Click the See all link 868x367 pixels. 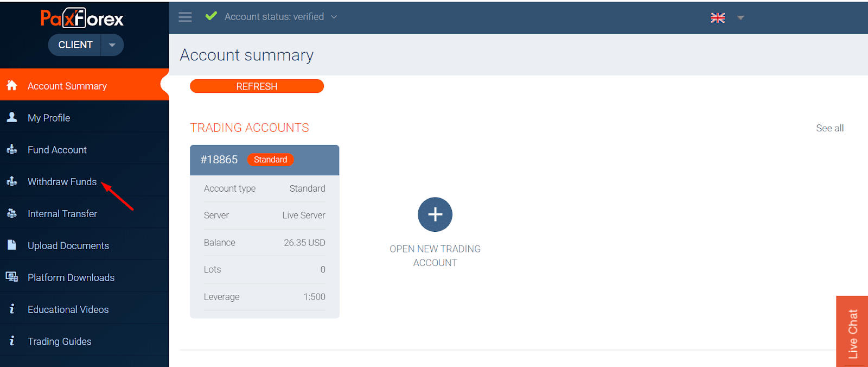[829, 128]
